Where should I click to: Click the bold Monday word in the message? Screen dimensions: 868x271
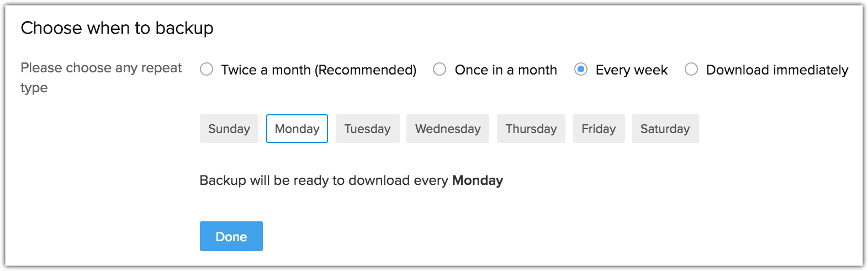478,180
